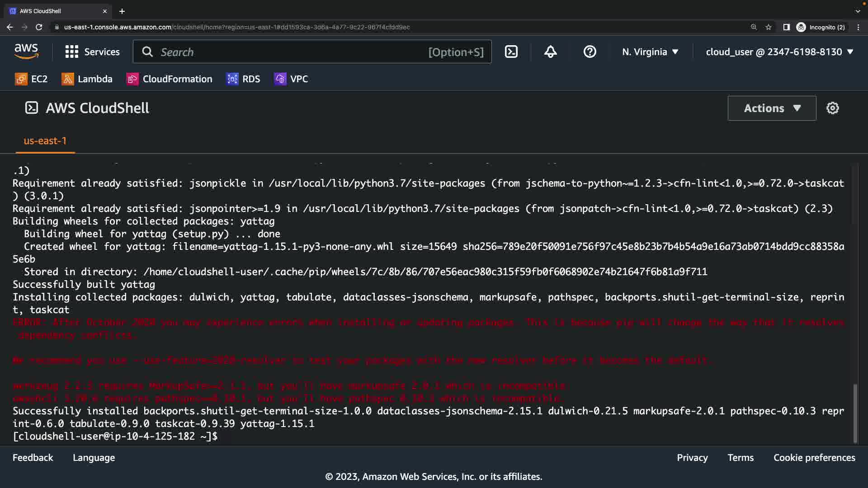Viewport: 868px width, 488px height.
Task: Open the AWS support help icon
Action: click(590, 52)
